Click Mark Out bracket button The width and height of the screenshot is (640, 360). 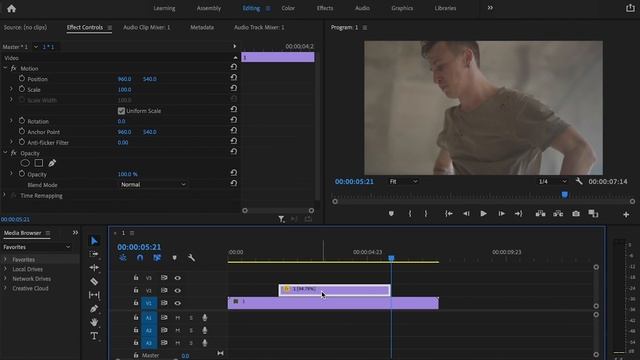pyautogui.click(x=426, y=213)
